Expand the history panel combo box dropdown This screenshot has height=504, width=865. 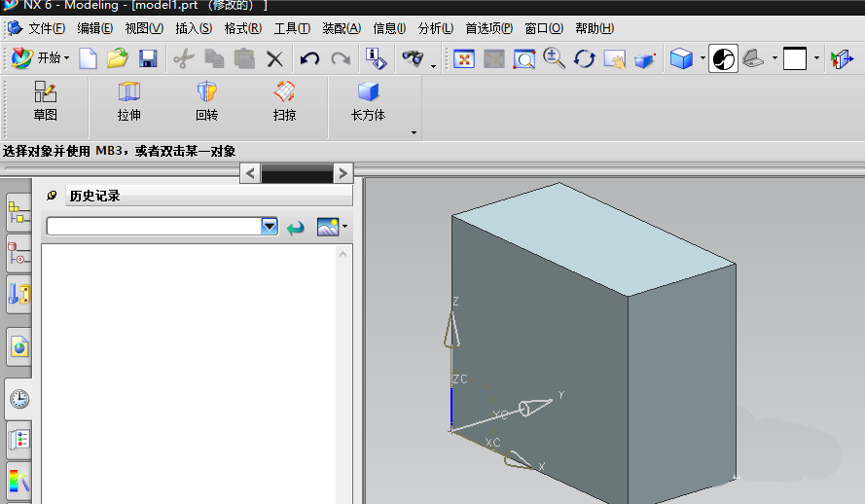click(x=270, y=226)
